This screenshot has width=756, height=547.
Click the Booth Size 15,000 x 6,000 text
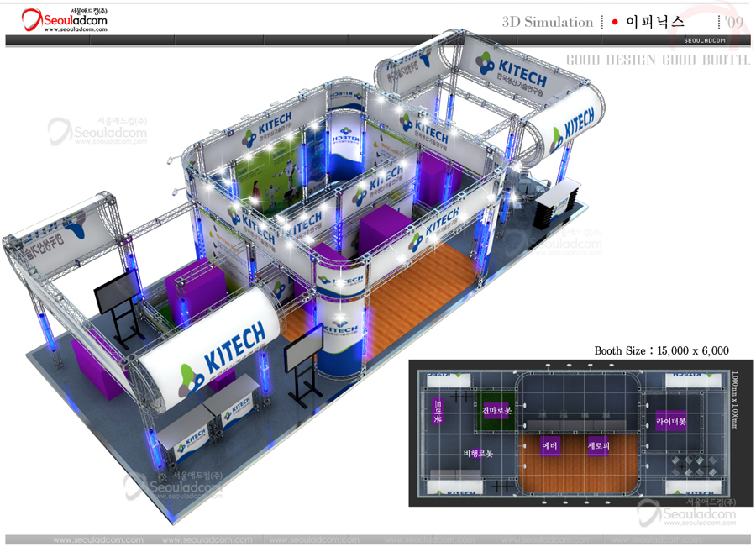click(x=661, y=350)
